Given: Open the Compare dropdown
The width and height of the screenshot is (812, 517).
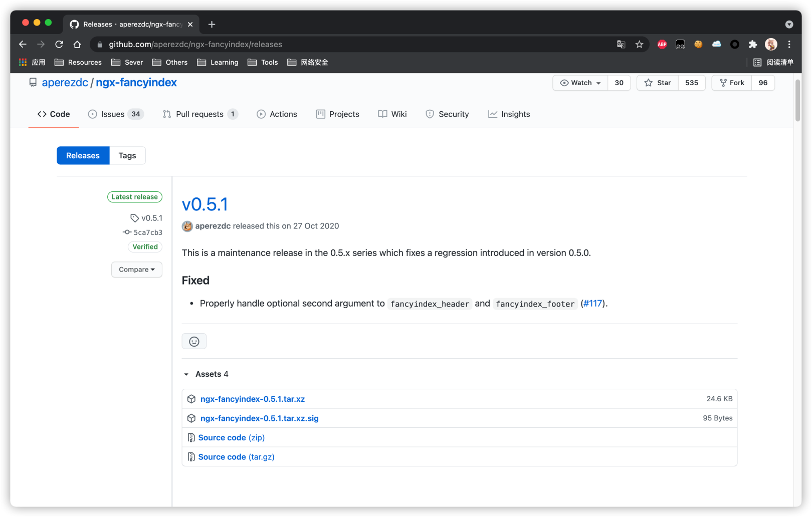Looking at the screenshot, I should click(x=136, y=270).
